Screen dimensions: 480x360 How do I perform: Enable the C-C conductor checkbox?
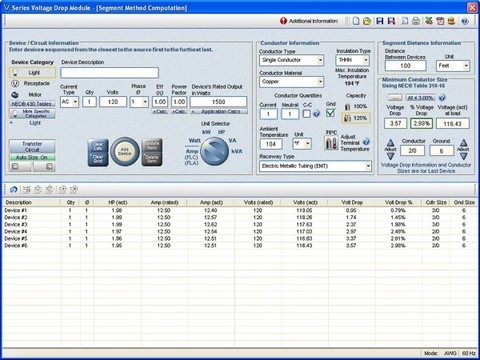click(x=306, y=114)
